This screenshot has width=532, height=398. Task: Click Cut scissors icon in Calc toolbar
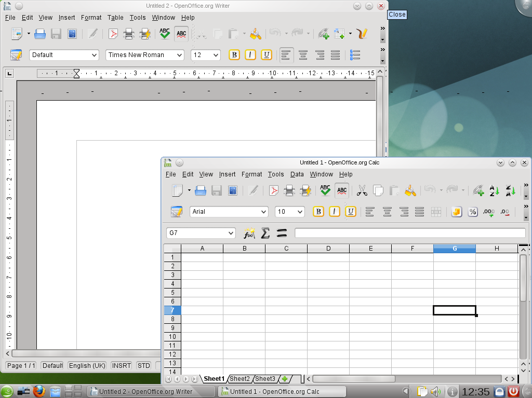point(362,190)
